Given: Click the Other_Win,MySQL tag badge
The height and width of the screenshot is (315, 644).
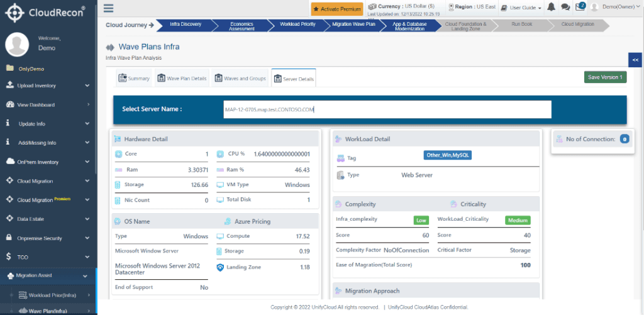Looking at the screenshot, I should coord(447,155).
